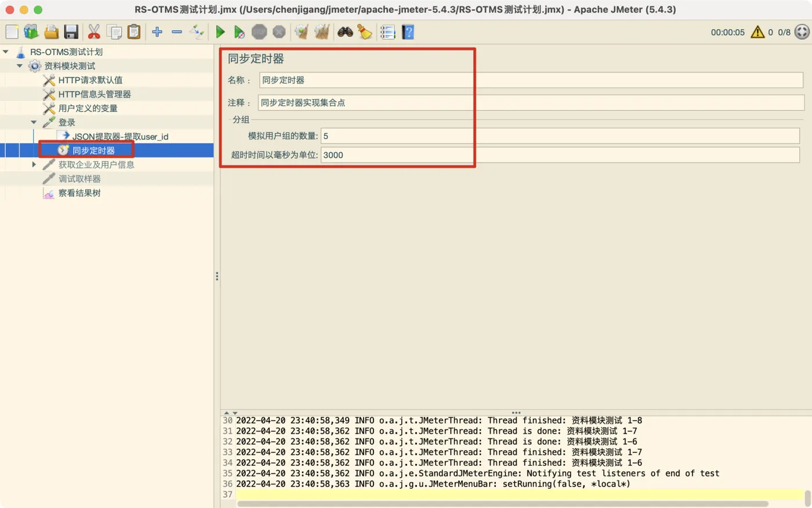This screenshot has width=812, height=508.
Task: Expand the 获取企业及用户信息 node
Action: (34, 165)
